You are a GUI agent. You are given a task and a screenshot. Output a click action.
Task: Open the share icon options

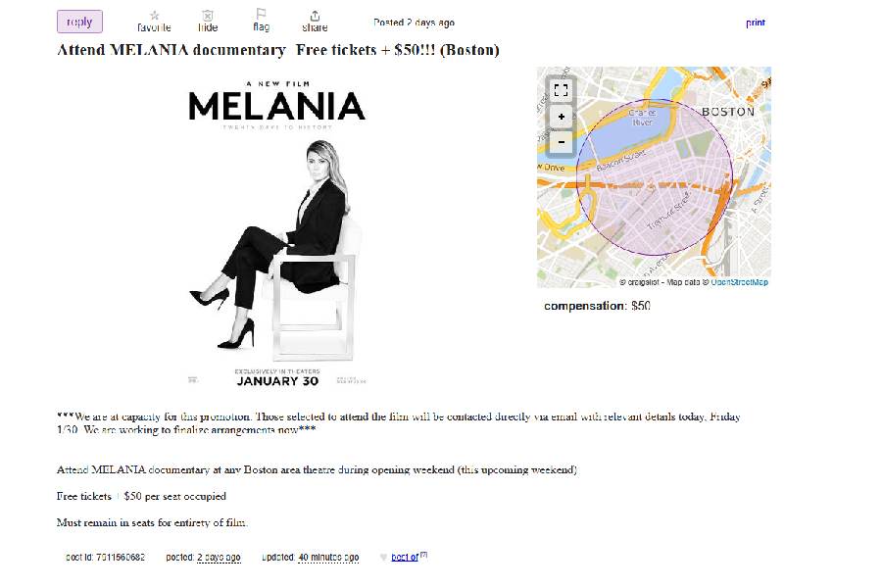tap(315, 16)
